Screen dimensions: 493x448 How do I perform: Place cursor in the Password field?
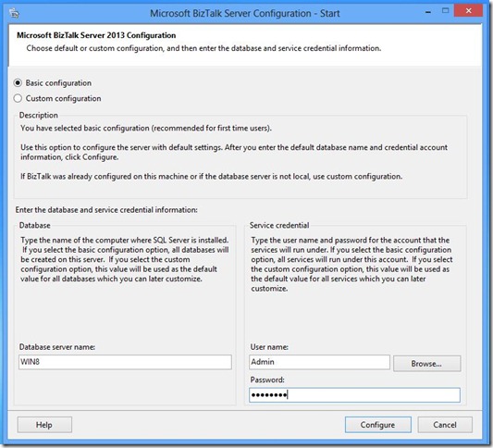(x=354, y=395)
